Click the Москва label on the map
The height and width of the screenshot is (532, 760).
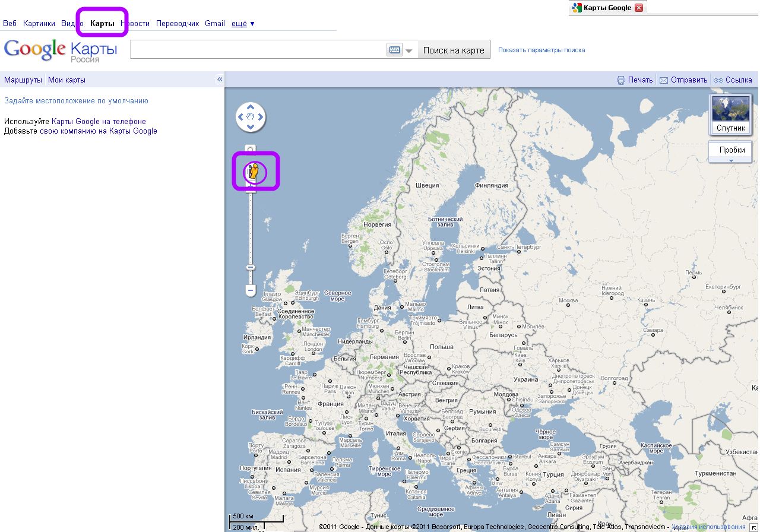click(568, 301)
